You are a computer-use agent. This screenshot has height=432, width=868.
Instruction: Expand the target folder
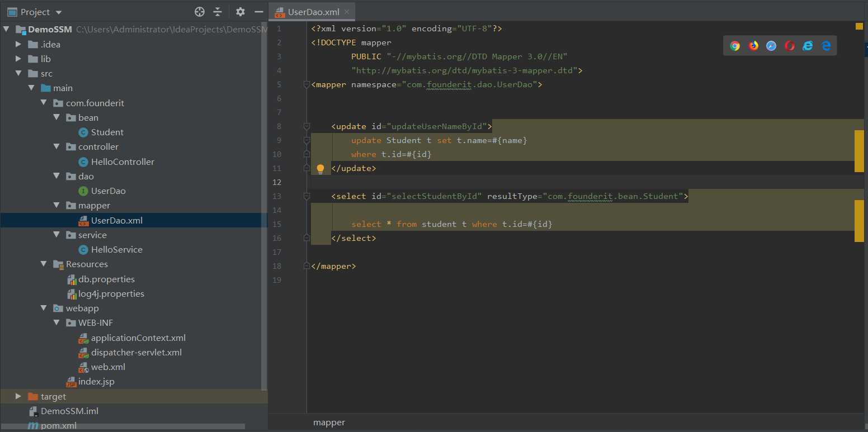(18, 396)
